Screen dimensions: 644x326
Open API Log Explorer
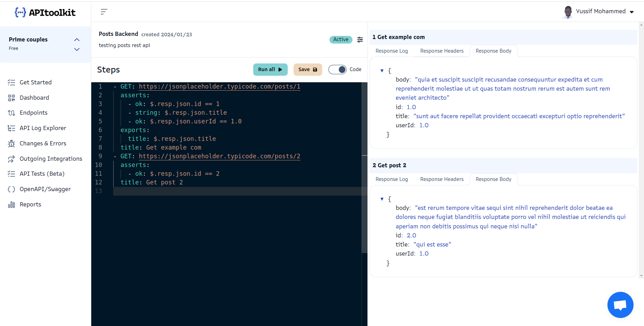[43, 128]
